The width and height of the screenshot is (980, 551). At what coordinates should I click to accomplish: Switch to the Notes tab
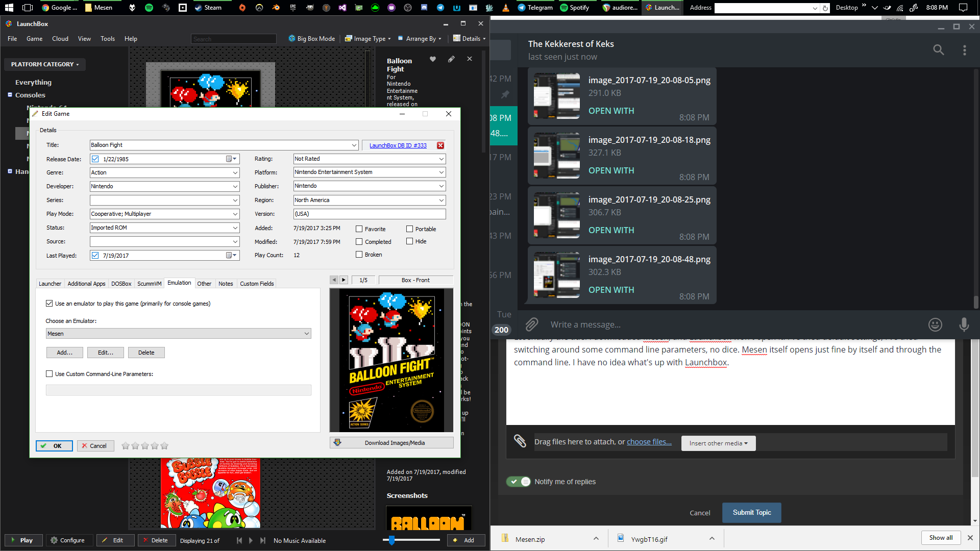(x=226, y=284)
